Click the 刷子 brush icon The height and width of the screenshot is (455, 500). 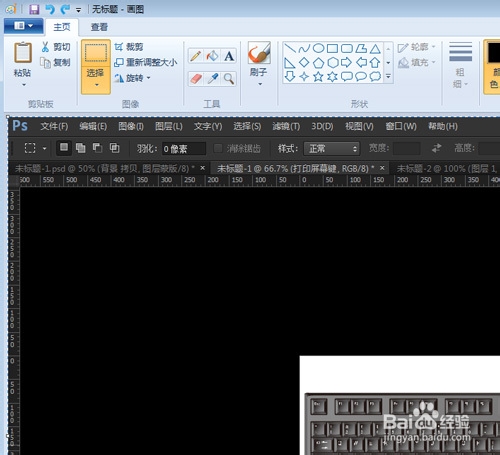click(259, 53)
